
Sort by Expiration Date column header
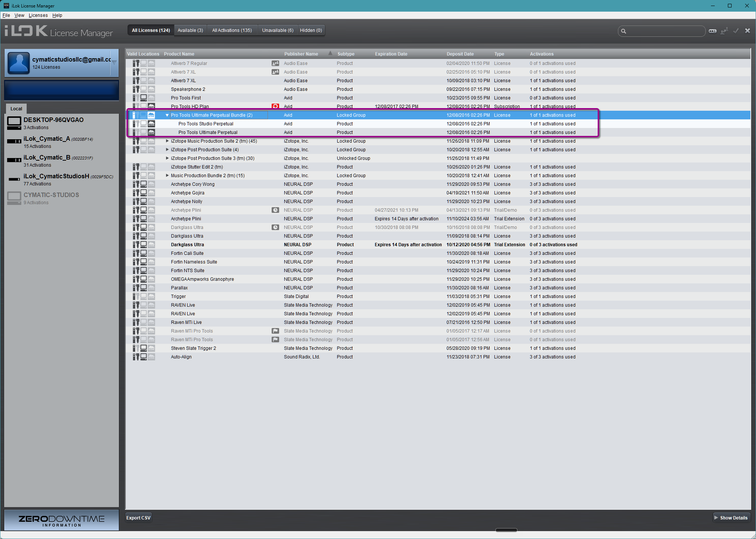pyautogui.click(x=391, y=54)
